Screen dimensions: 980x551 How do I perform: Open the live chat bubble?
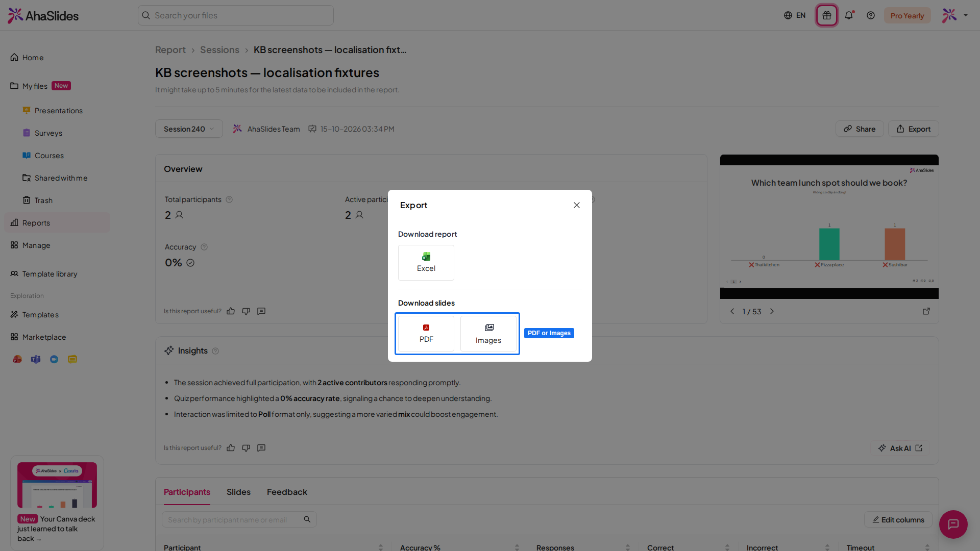(953, 524)
